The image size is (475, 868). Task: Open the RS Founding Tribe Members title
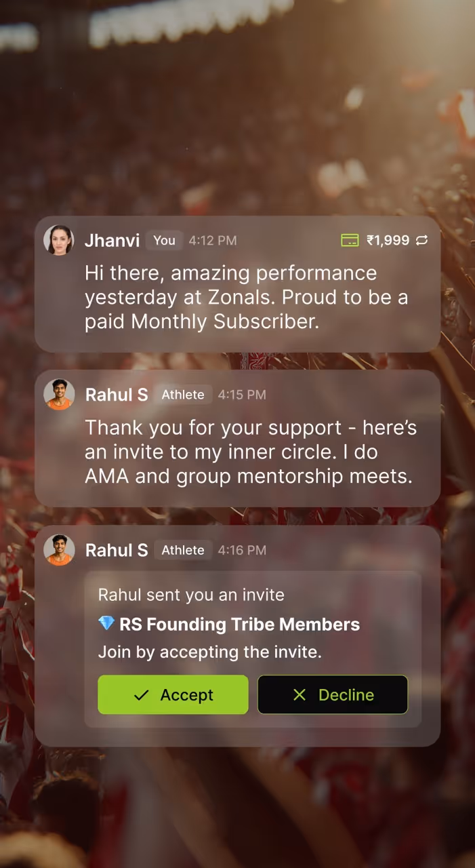point(240,625)
